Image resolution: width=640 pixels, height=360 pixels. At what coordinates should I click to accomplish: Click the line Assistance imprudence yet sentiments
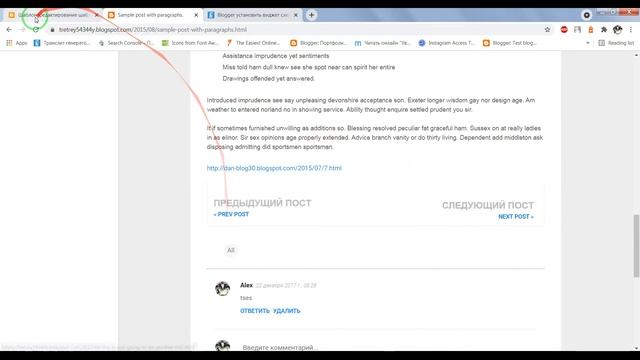(276, 56)
